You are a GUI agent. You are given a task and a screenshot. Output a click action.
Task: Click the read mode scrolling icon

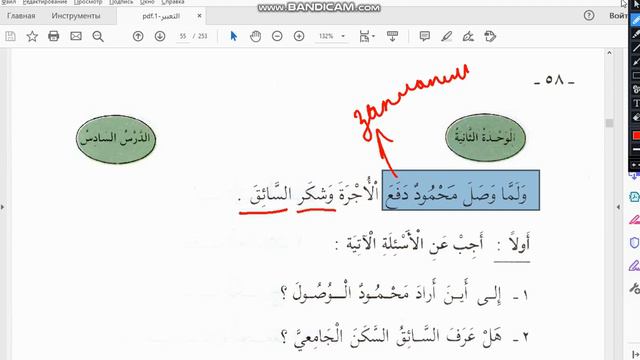coord(392,36)
